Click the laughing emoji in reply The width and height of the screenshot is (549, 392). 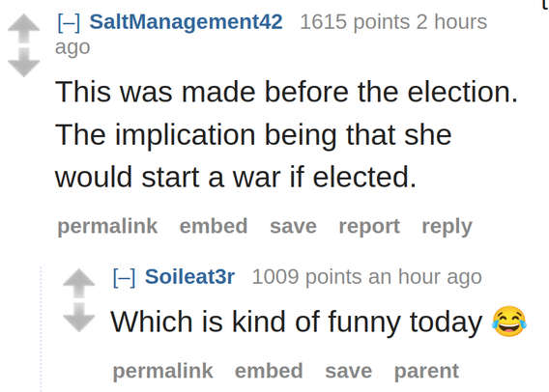[509, 322]
